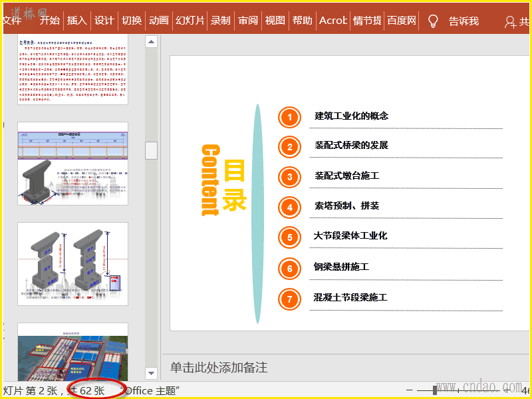
Task: Click the zoom slider handle
Action: coord(435,390)
